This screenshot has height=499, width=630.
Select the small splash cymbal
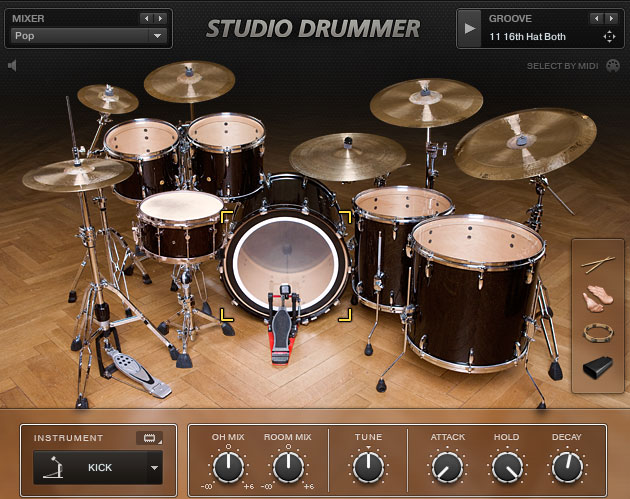[108, 99]
